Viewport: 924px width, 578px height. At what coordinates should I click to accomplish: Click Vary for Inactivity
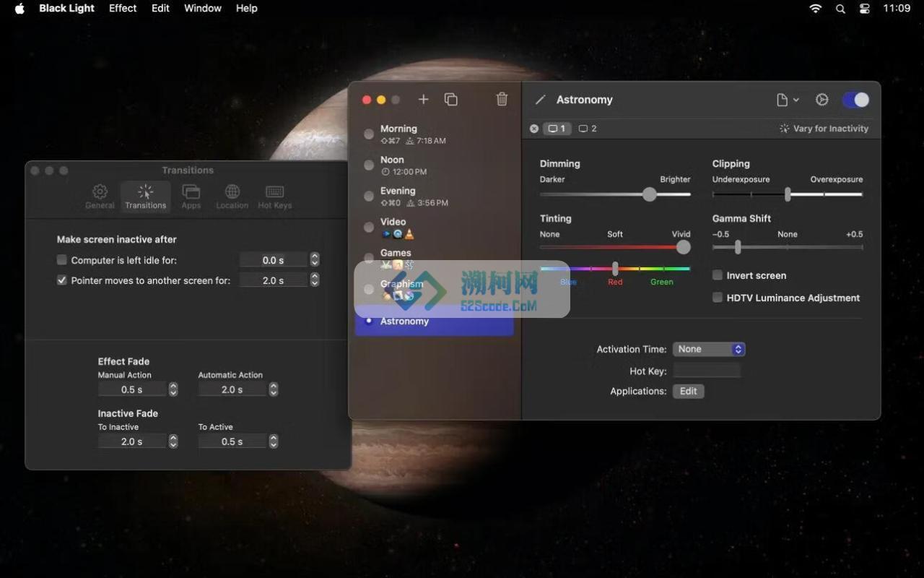coord(824,129)
